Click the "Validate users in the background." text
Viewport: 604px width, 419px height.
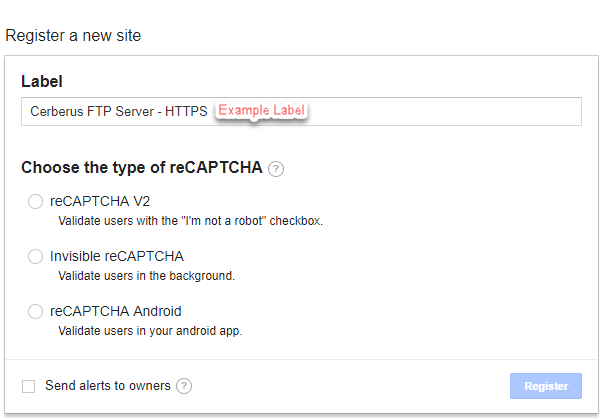146,276
